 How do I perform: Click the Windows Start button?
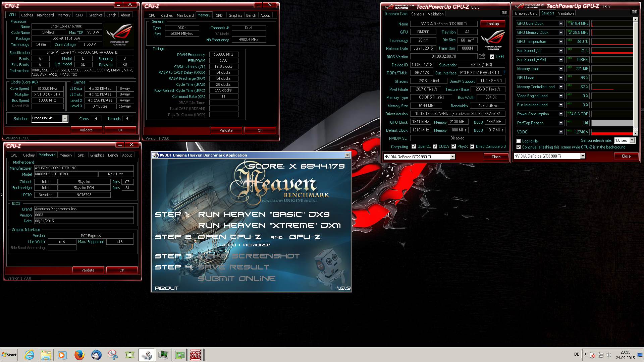click(9, 355)
